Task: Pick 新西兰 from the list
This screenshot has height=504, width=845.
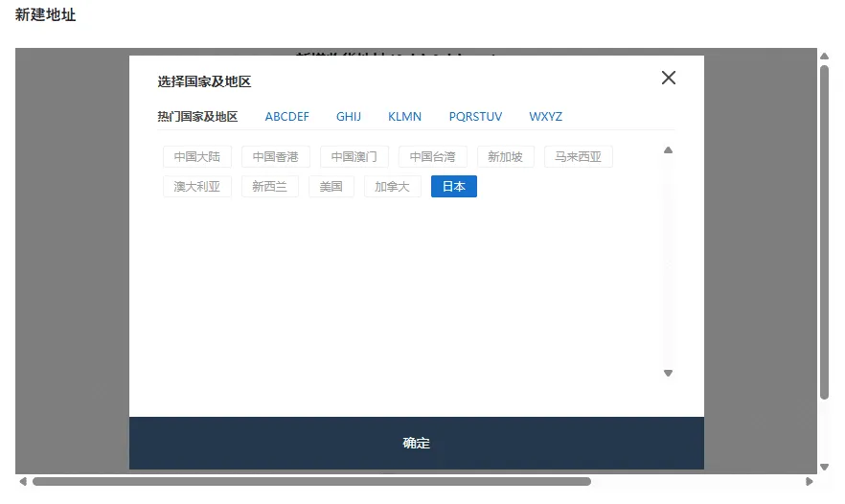Action: pyautogui.click(x=269, y=187)
